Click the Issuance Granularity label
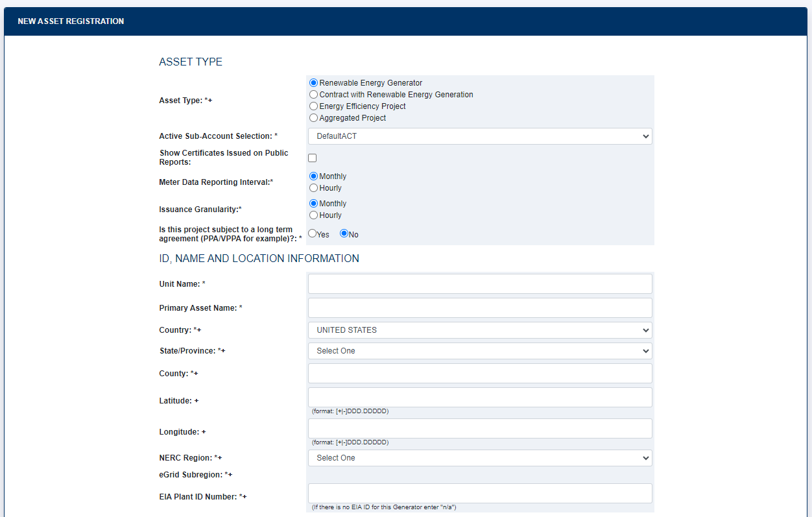This screenshot has height=517, width=812. pyautogui.click(x=200, y=210)
